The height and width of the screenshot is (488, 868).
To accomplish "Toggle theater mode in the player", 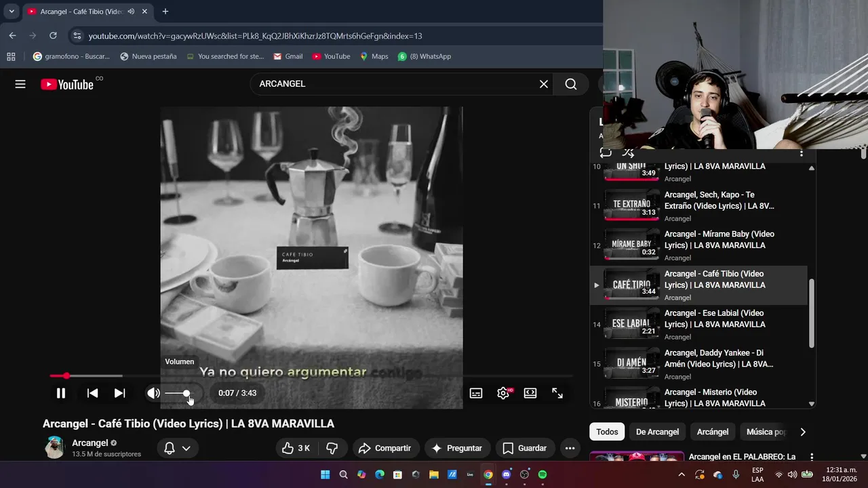I will [x=530, y=393].
